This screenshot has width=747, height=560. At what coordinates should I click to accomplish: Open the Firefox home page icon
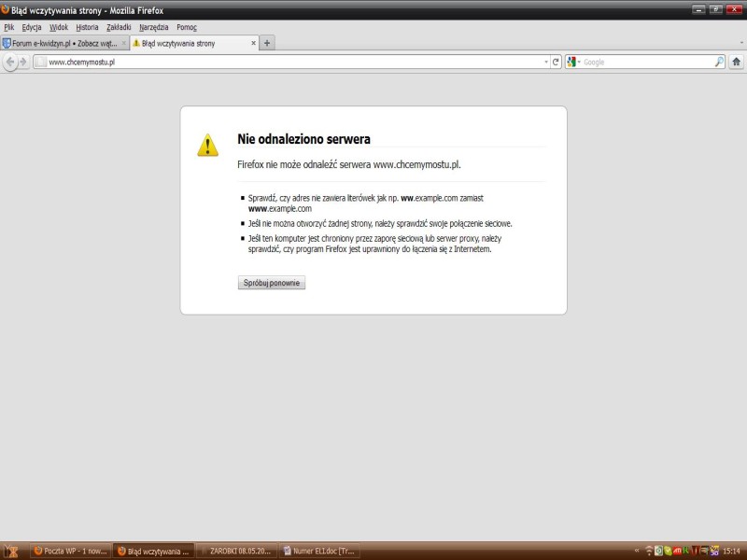pos(736,62)
